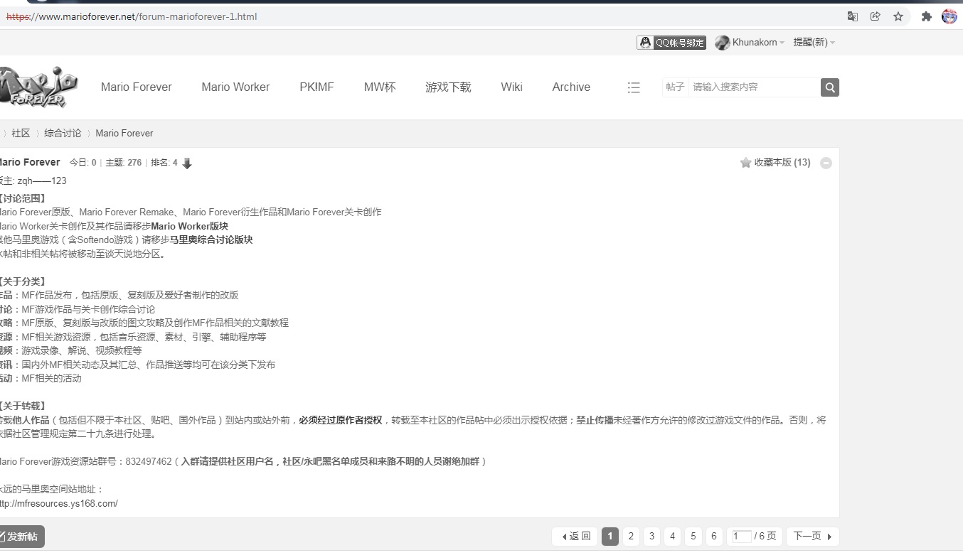
Task: Open the Khunakorn user avatar
Action: tap(722, 43)
